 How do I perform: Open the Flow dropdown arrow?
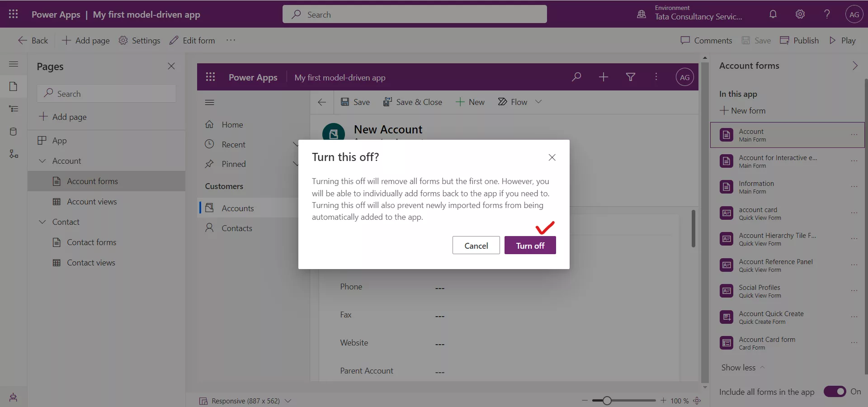538,102
